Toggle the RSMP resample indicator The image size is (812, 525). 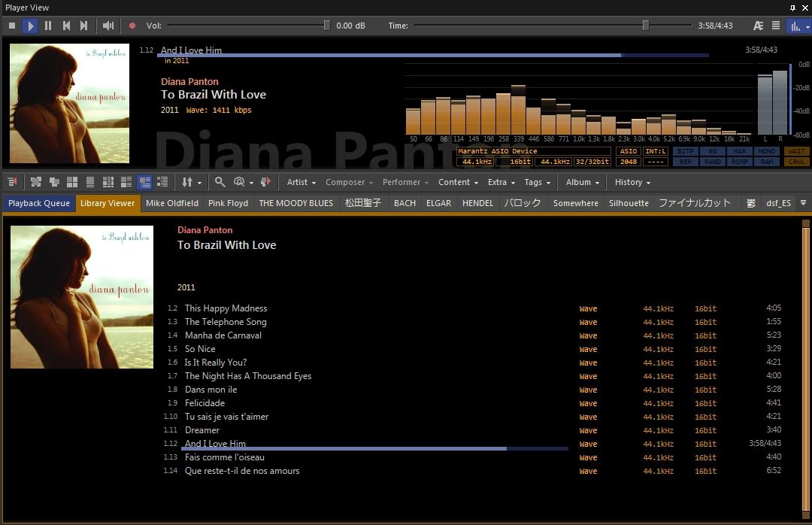(x=740, y=162)
